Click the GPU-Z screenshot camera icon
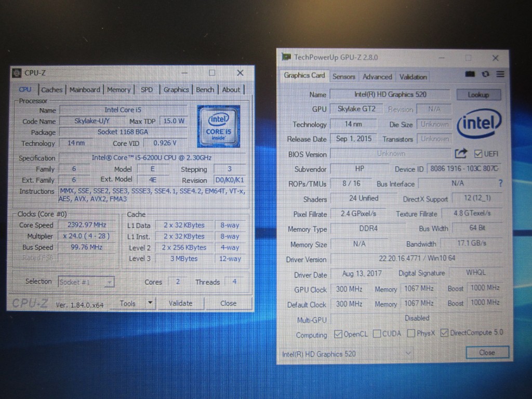532x399 pixels. point(470,74)
